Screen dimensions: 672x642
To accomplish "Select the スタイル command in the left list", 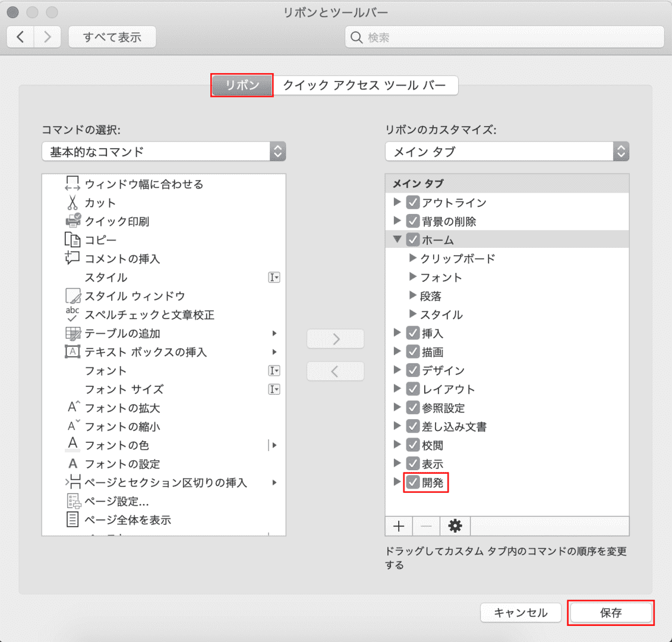I will pos(164,277).
